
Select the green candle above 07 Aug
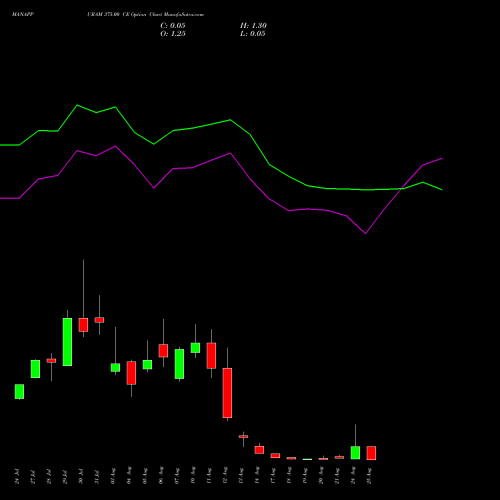coord(179,364)
